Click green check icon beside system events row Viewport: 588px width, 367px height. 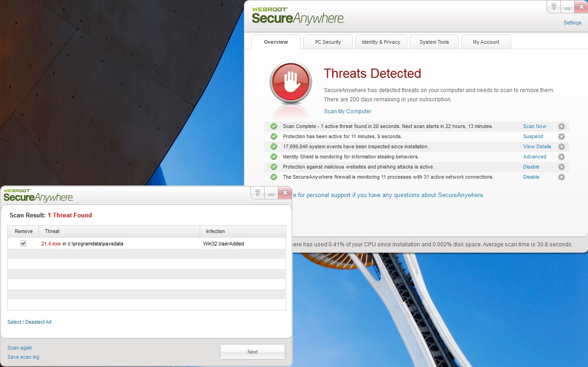pos(274,146)
